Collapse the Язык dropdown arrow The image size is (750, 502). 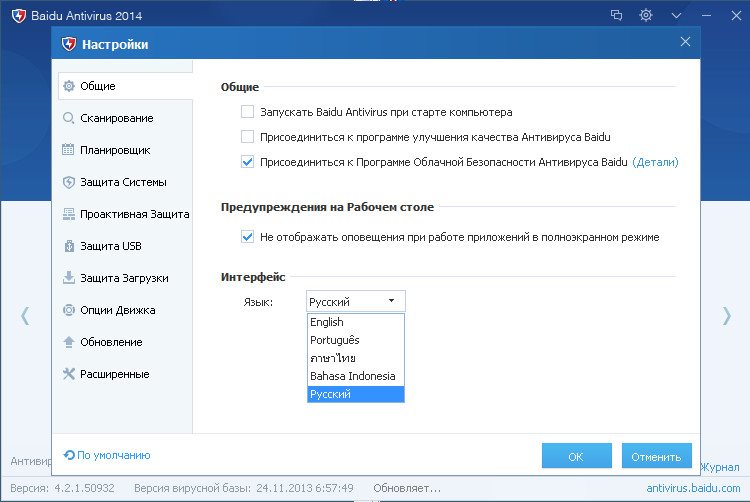391,301
